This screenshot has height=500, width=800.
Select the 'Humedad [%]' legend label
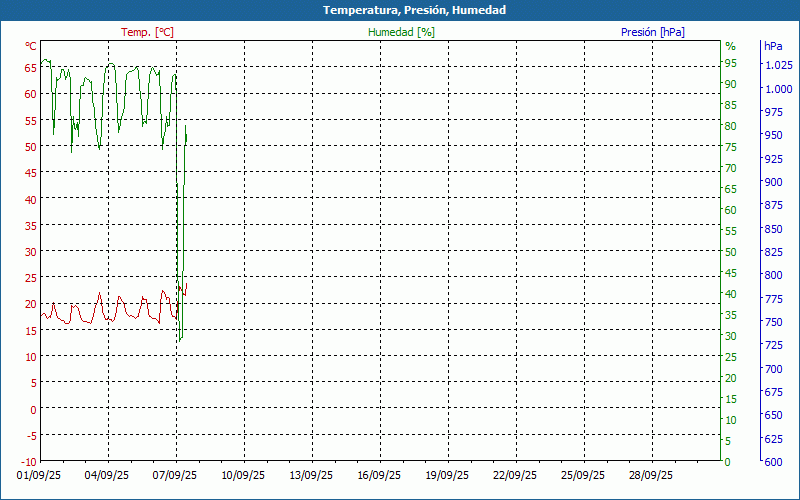click(402, 32)
